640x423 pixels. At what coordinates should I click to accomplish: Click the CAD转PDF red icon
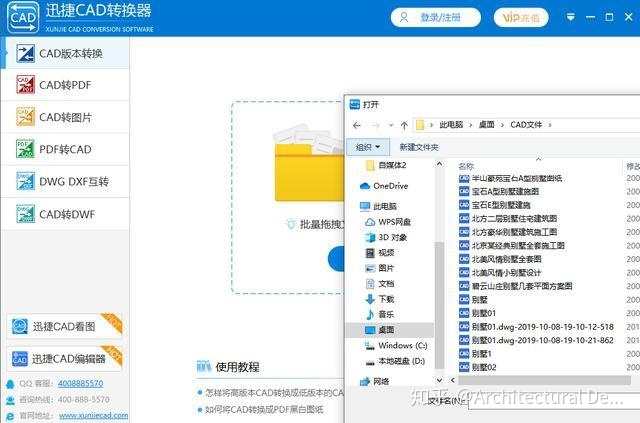tap(25, 85)
